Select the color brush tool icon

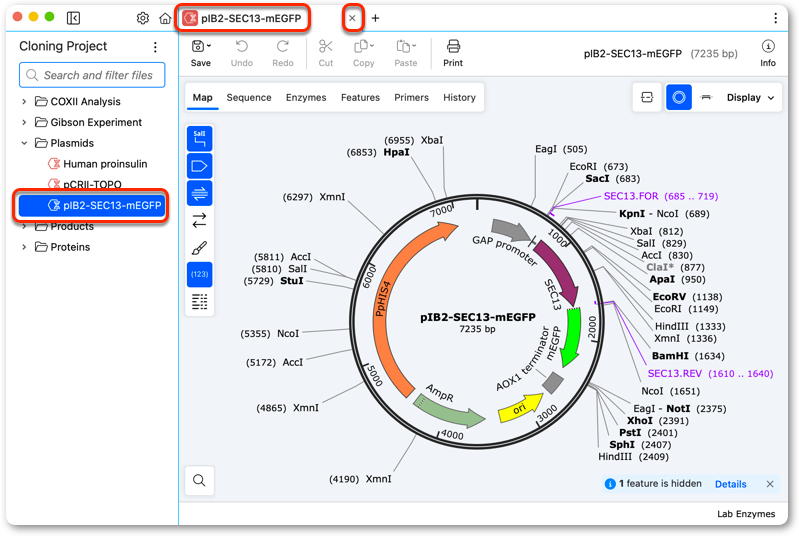pyautogui.click(x=200, y=248)
